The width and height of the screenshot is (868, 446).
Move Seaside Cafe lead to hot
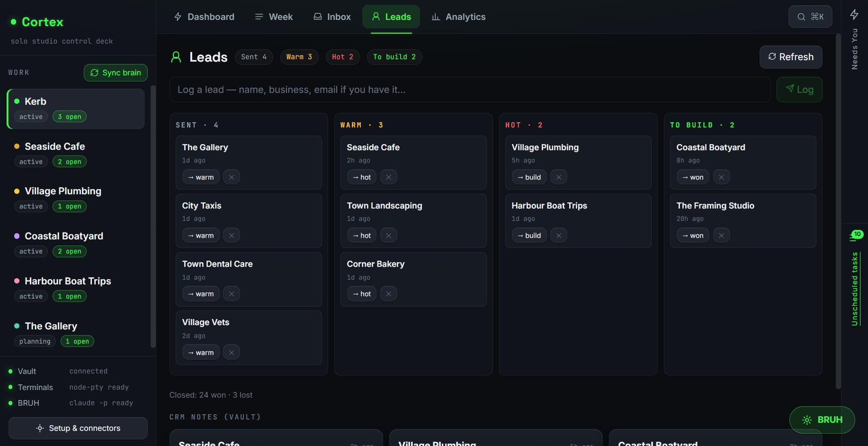point(362,177)
